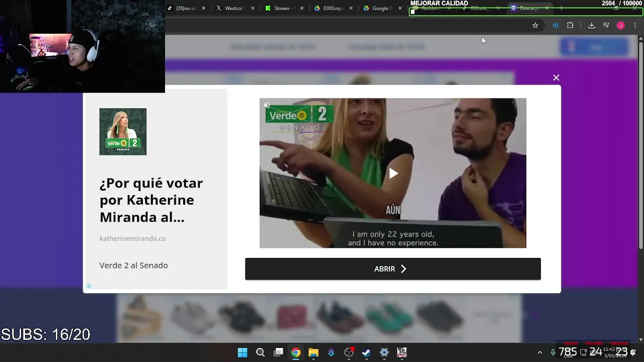Click the ABRIR button in the ad
This screenshot has width=644, height=362.
pyautogui.click(x=393, y=269)
